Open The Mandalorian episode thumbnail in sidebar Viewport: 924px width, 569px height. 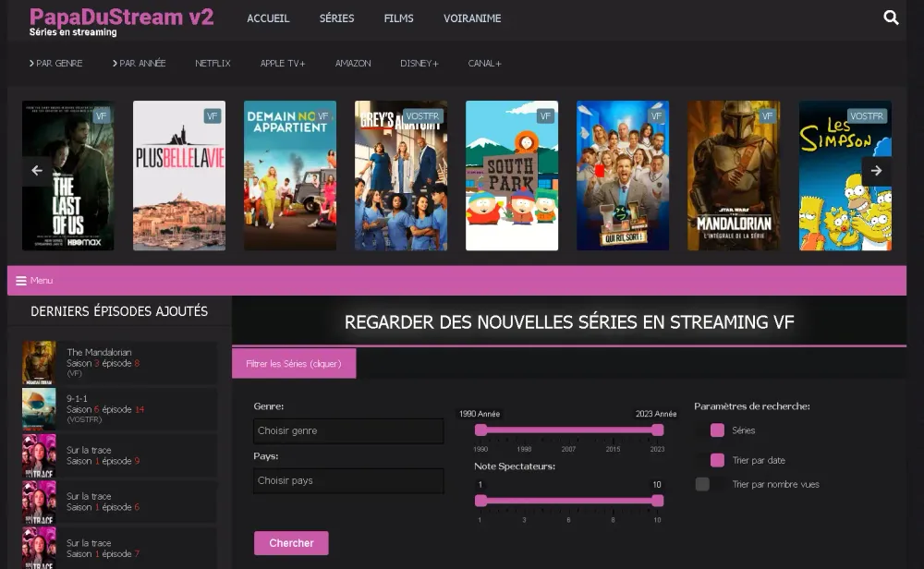click(39, 363)
